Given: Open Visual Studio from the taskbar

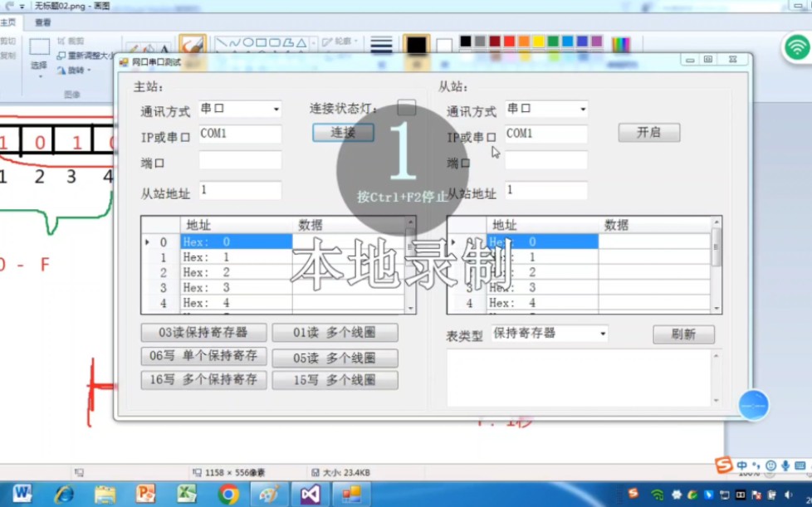Looking at the screenshot, I should point(309,495).
